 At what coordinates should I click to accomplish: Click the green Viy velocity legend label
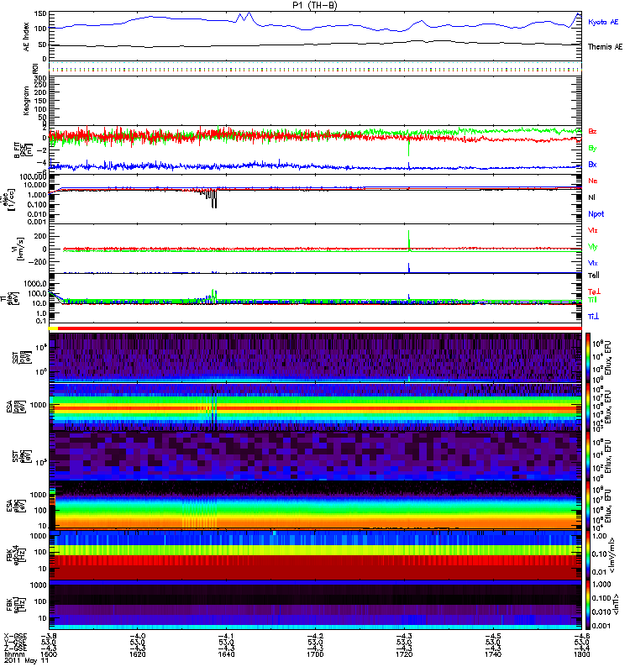pyautogui.click(x=593, y=247)
